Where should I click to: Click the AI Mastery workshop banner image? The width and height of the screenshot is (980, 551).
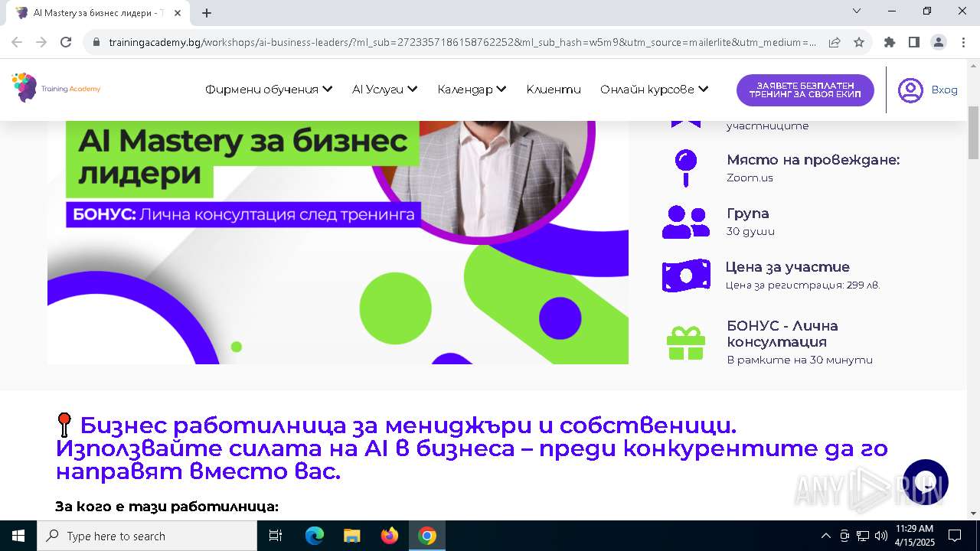(338, 242)
